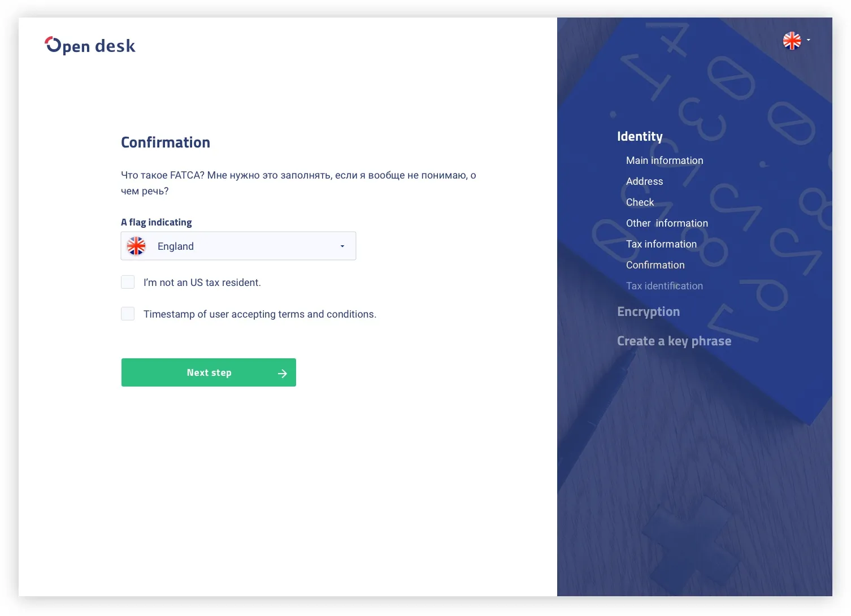Tick the terms and conditions timestamp checkbox

coord(128,314)
